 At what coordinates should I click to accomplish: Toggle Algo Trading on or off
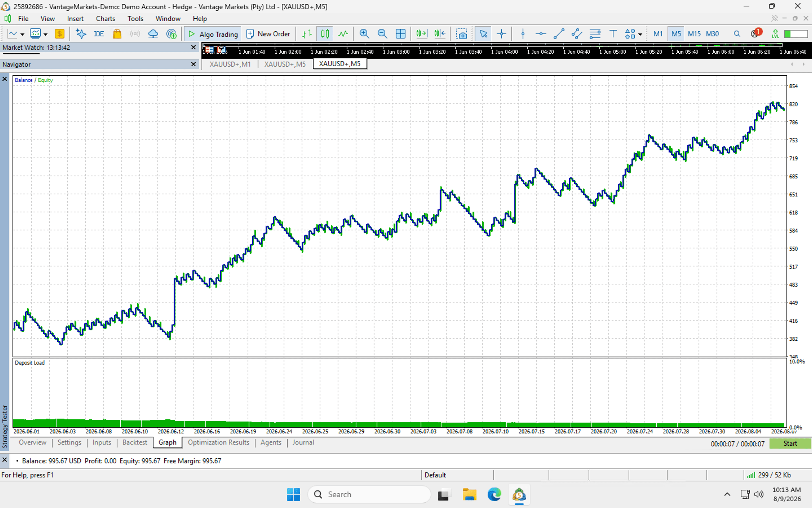pyautogui.click(x=213, y=34)
